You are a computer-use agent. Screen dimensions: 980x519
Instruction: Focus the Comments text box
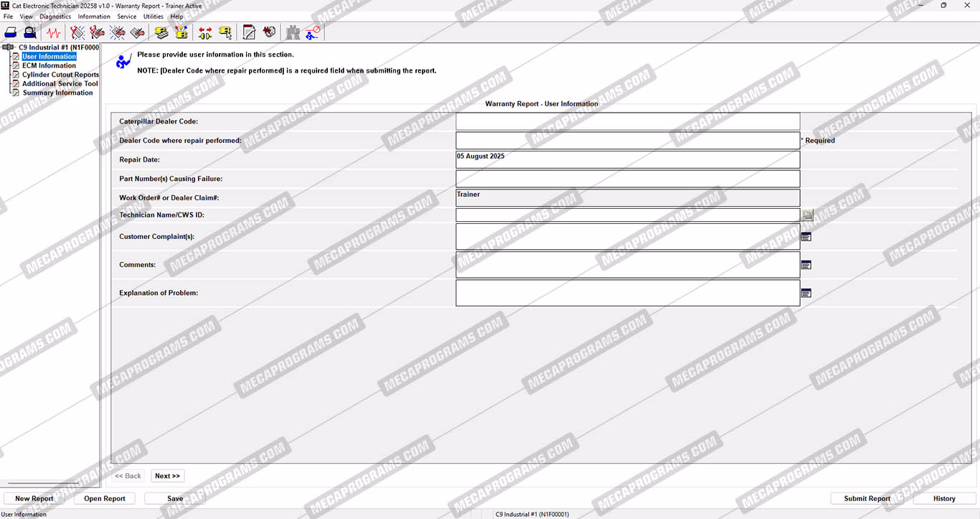coord(628,265)
